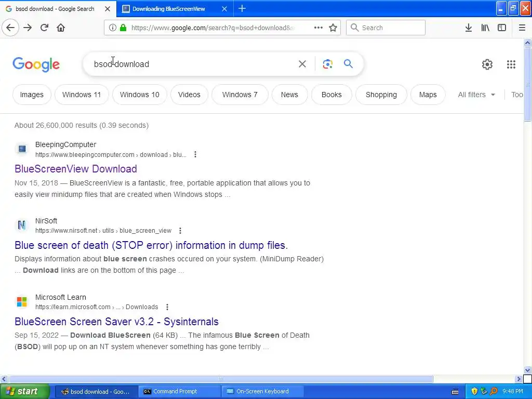532x399 pixels.
Task: Click the bleepingcomputer.com result URL
Action: 111,155
